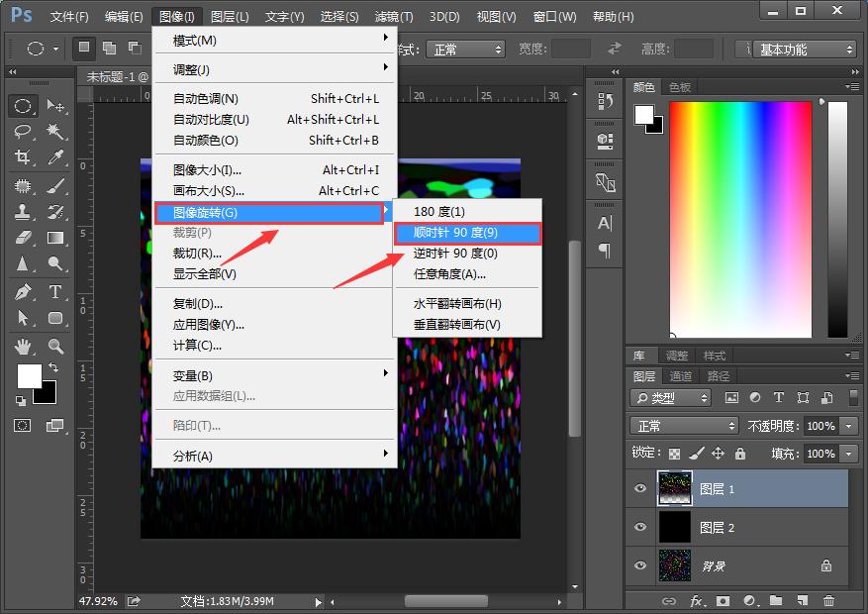Open the 不透明度 opacity dropdown arrow
868x614 pixels.
848,426
